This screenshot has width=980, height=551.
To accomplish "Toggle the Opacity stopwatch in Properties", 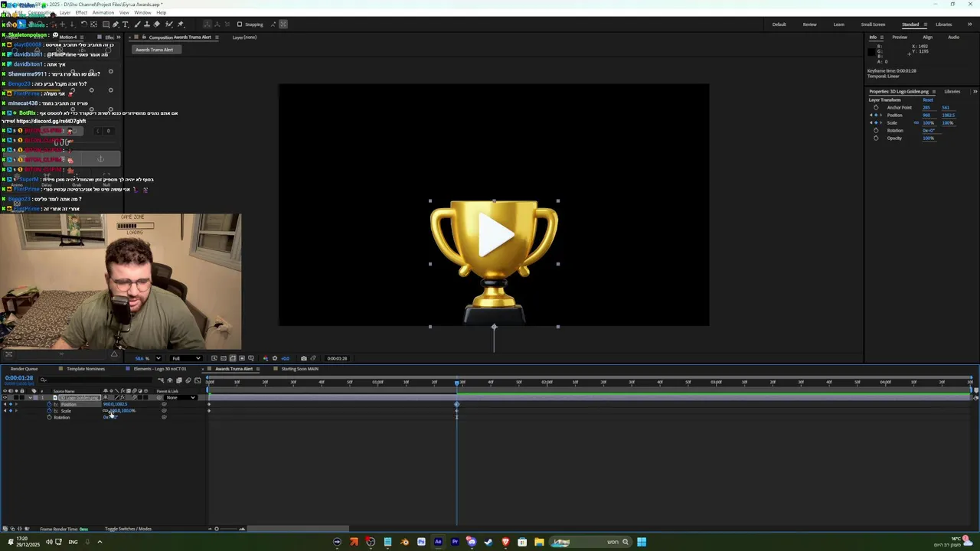I will click(x=876, y=139).
